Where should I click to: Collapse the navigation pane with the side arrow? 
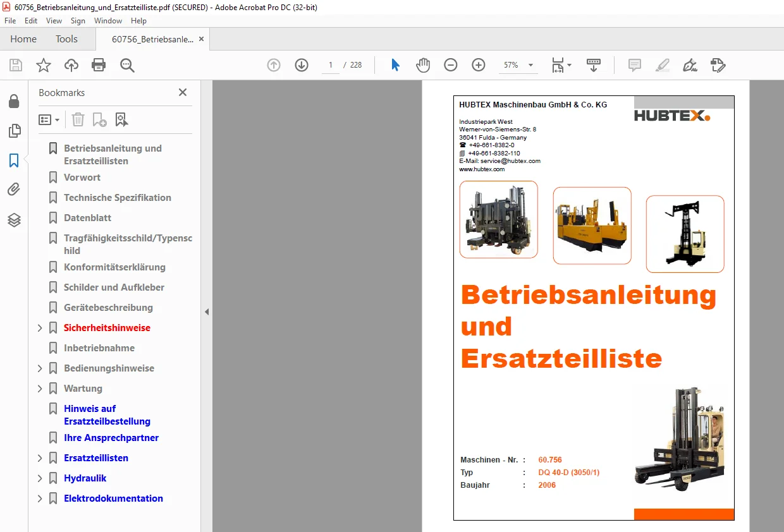tap(206, 311)
